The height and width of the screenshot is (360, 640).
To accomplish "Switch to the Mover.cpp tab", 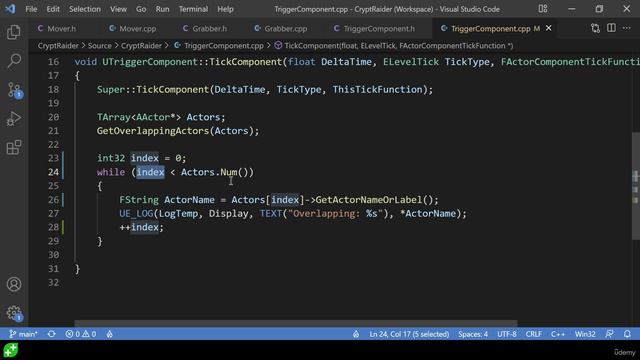I will point(137,29).
